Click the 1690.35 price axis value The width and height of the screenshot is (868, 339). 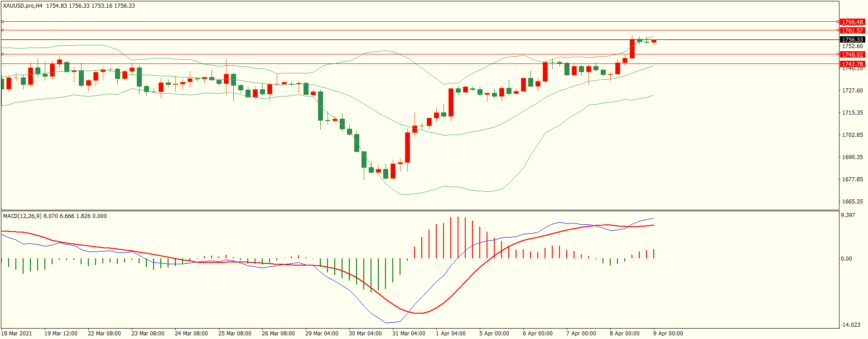pos(852,157)
